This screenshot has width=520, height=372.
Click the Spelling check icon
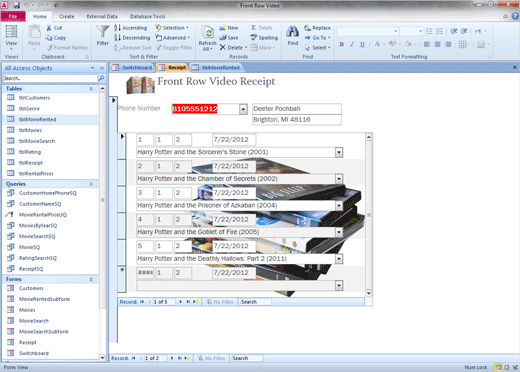click(254, 38)
